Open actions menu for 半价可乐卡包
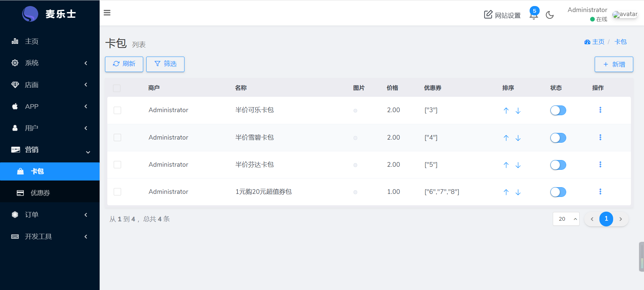The height and width of the screenshot is (290, 644). pyautogui.click(x=600, y=110)
